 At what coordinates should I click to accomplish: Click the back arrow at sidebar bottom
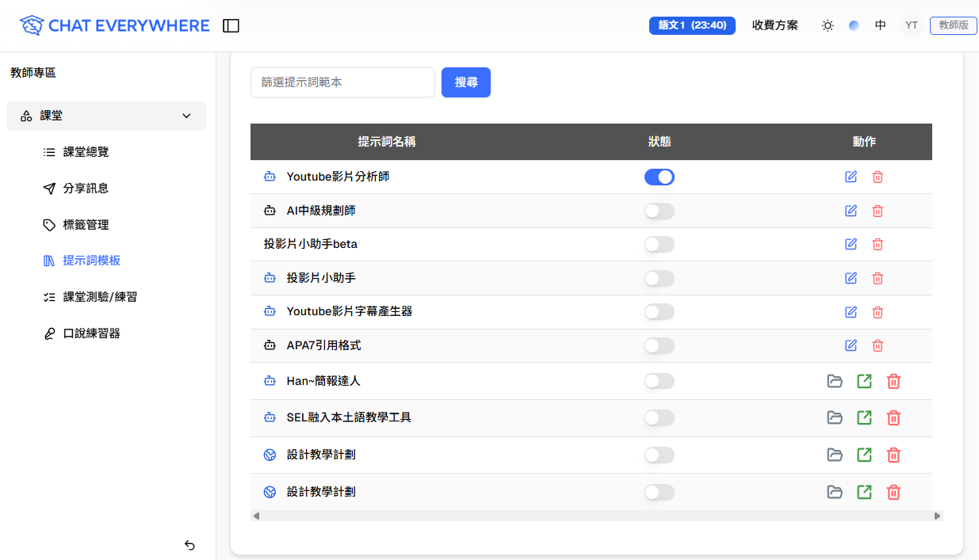click(x=189, y=545)
